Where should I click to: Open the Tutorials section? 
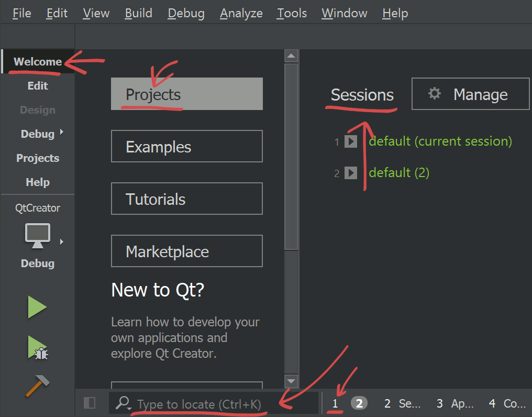click(186, 199)
